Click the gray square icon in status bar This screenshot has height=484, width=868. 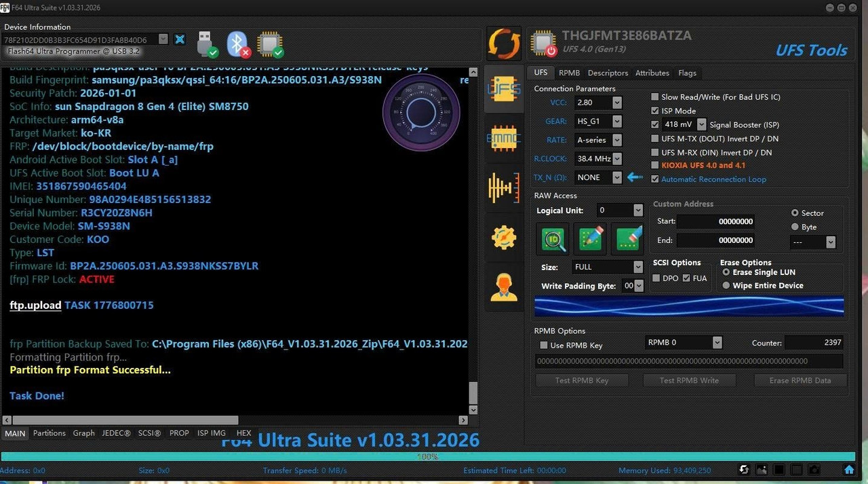tap(797, 470)
